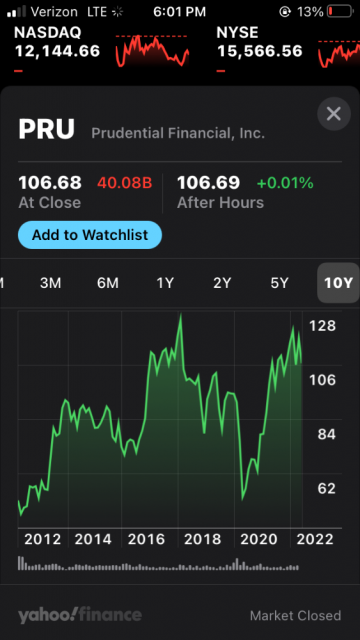The image size is (360, 640).
Task: Tap the 2017 peak on price chart
Action: pos(180,315)
